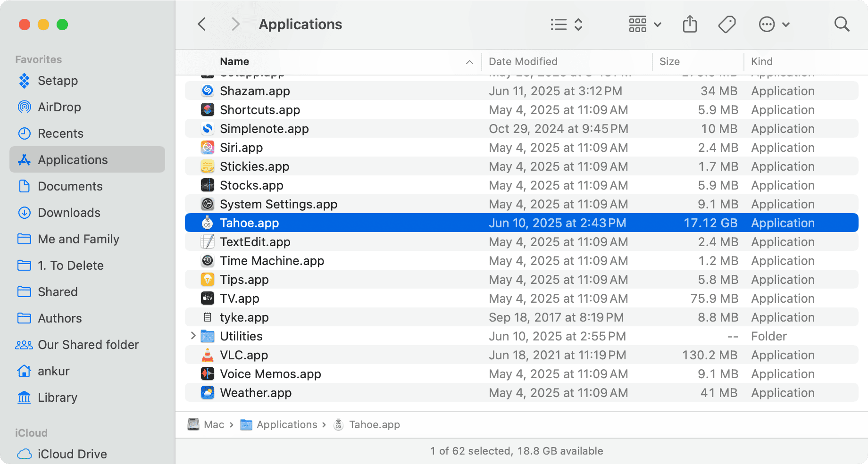The image size is (868, 464).
Task: Select the Utilities folder icon
Action: (208, 336)
